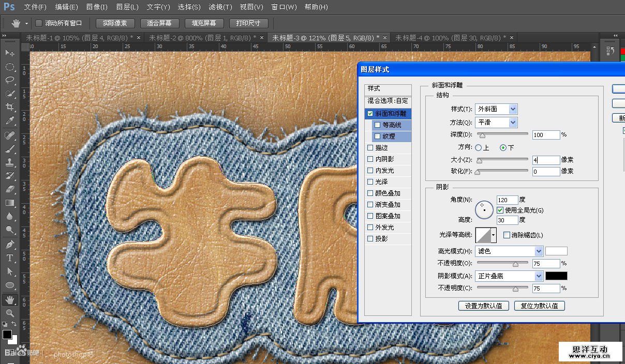Click the 设置为默认值 button
This screenshot has height=364, width=625.
(483, 306)
